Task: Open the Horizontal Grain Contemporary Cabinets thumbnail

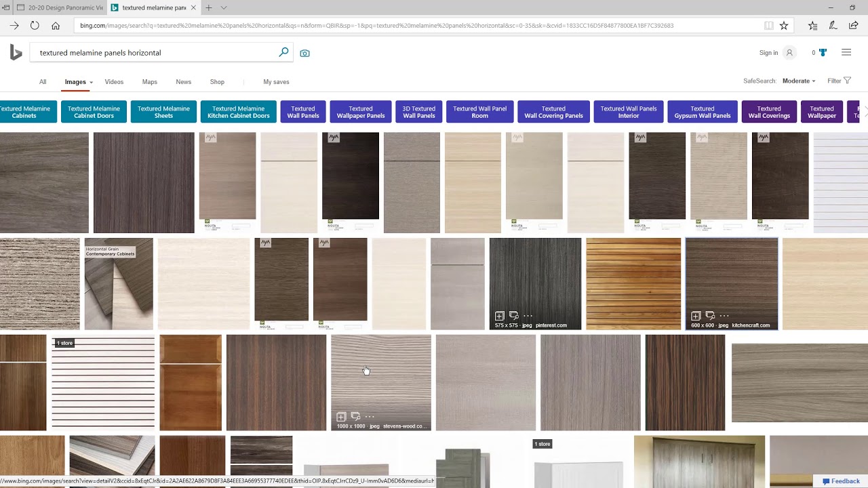Action: 119,284
